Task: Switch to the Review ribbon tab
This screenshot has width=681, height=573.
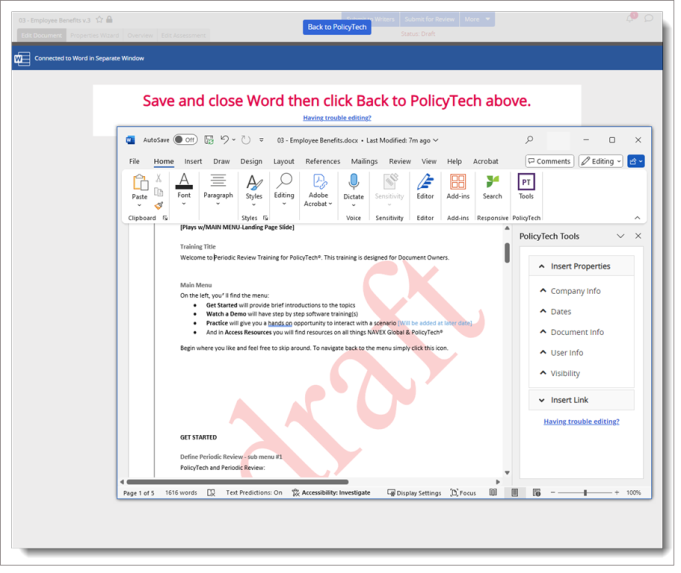Action: point(400,161)
